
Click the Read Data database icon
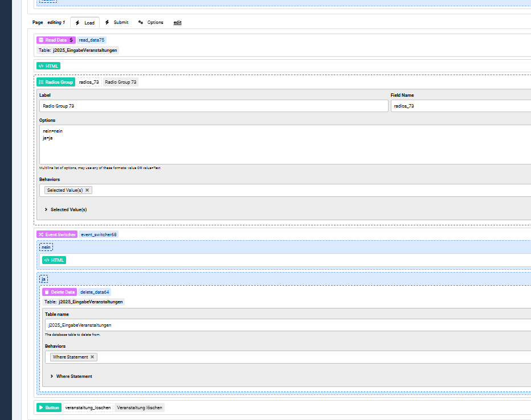click(x=41, y=40)
